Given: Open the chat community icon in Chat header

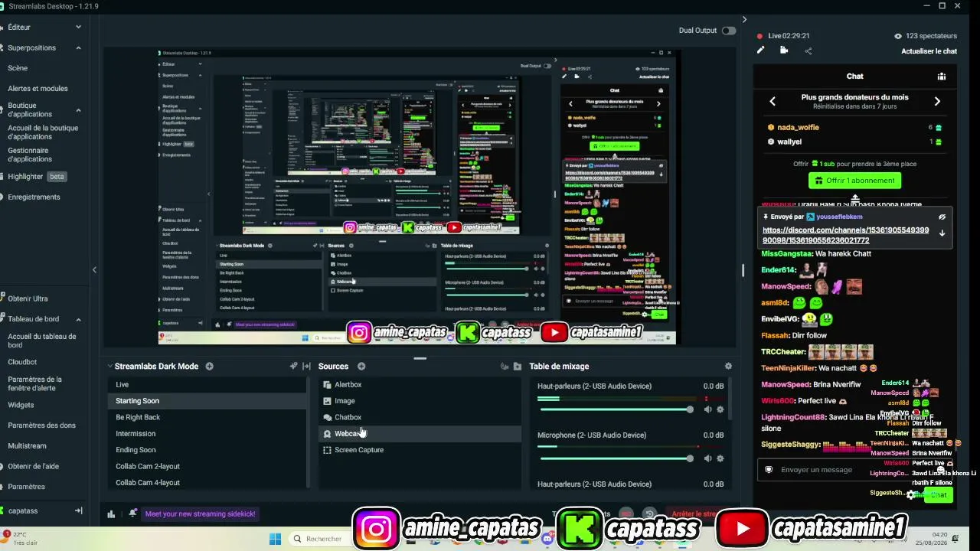Looking at the screenshot, I should tap(942, 77).
